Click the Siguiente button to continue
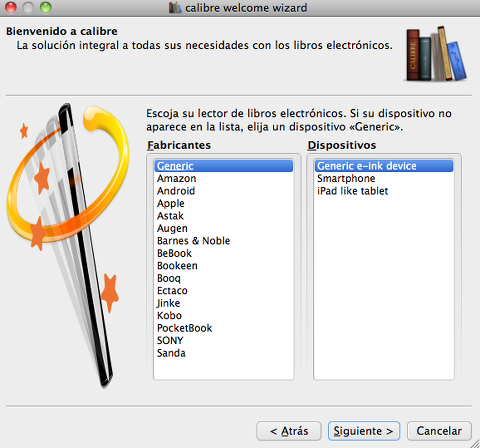Screen dimensions: 480x448 364,431
